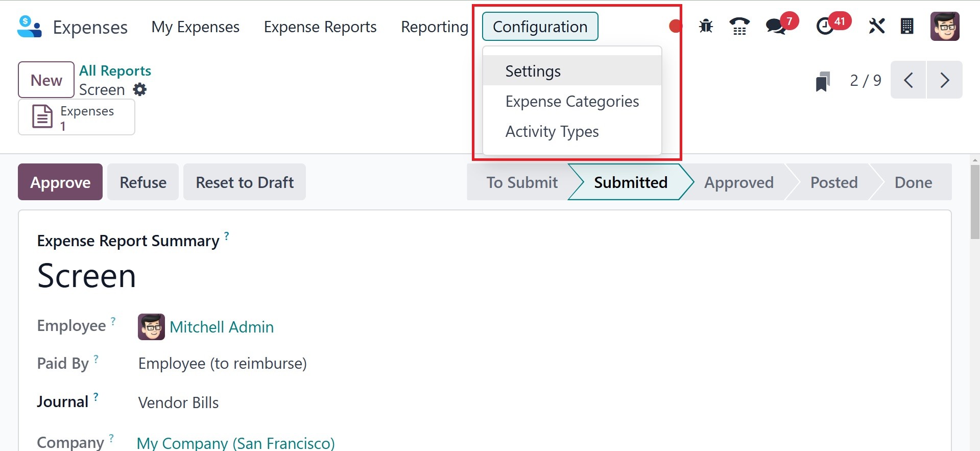980x451 pixels.
Task: Click the wrench and screwdriver tools icon
Action: [876, 26]
